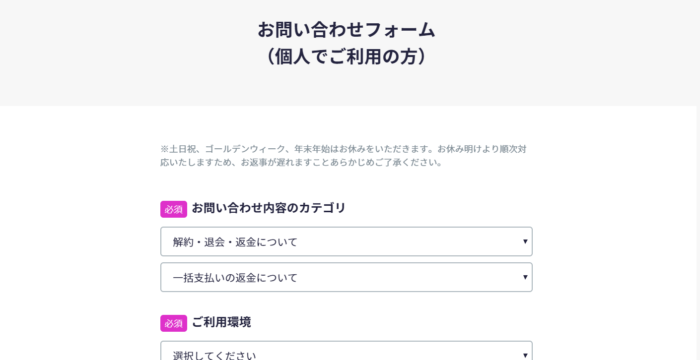This screenshot has width=700, height=360.
Task: Click the notice line mentioning ゴールデンウィーク
Action: [x=343, y=149]
